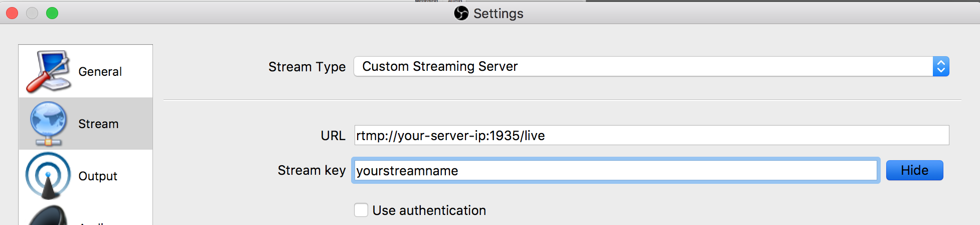Select the General label in sidebar
This screenshot has width=980, height=225.
(100, 72)
